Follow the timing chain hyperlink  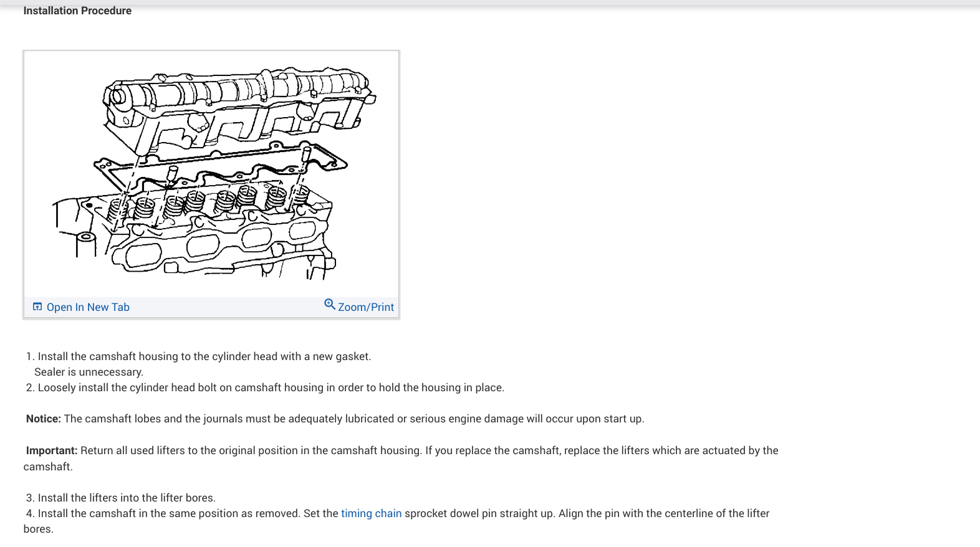(371, 513)
